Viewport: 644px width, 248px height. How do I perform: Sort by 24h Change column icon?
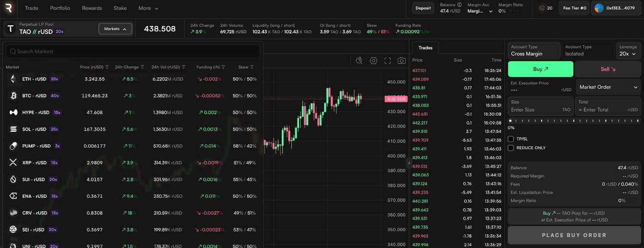(x=142, y=67)
